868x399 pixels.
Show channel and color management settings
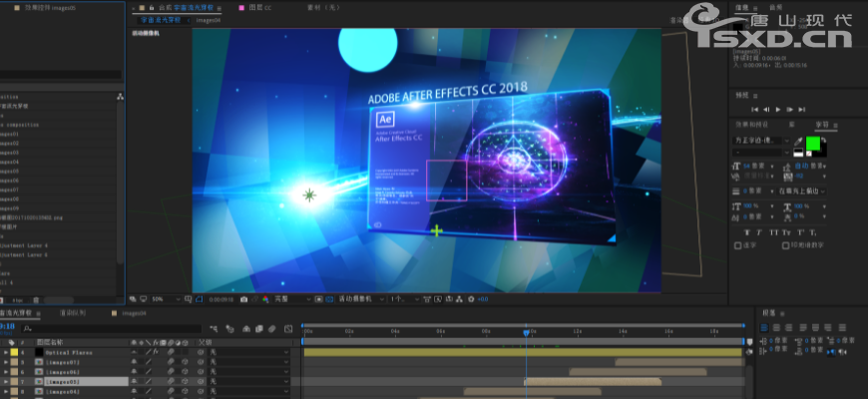(265, 299)
